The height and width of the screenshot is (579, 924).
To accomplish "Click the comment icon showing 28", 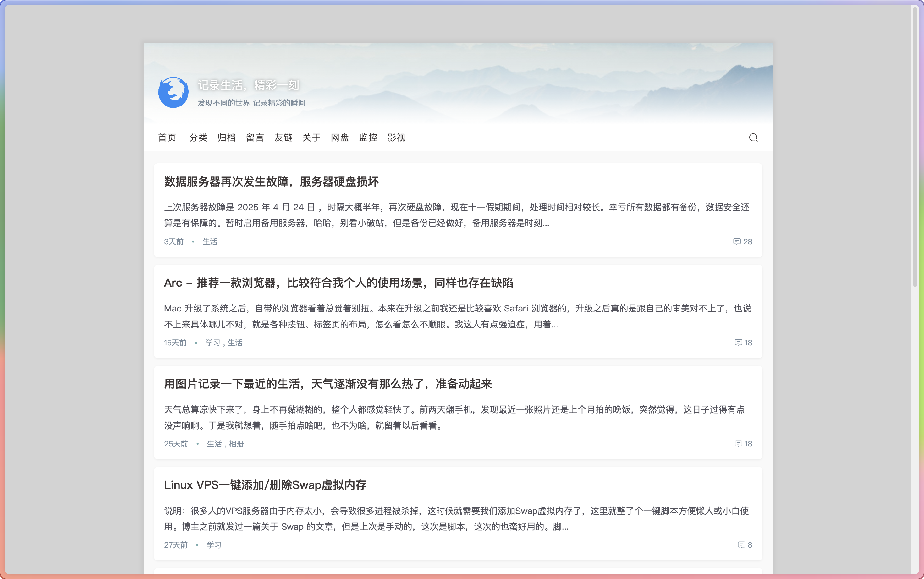I will (737, 242).
